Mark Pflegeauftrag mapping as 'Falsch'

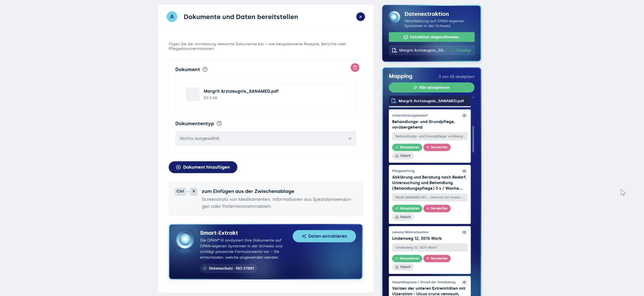(403, 217)
